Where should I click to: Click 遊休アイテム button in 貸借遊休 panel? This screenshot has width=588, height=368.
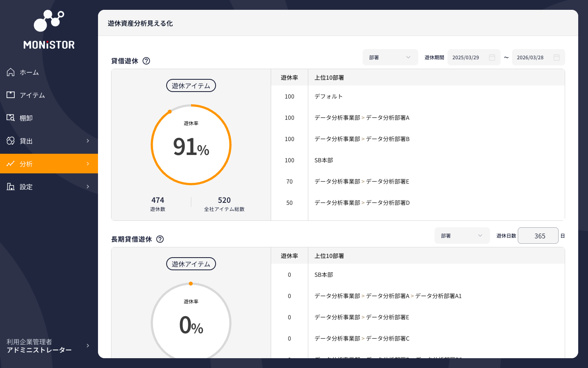click(x=191, y=86)
